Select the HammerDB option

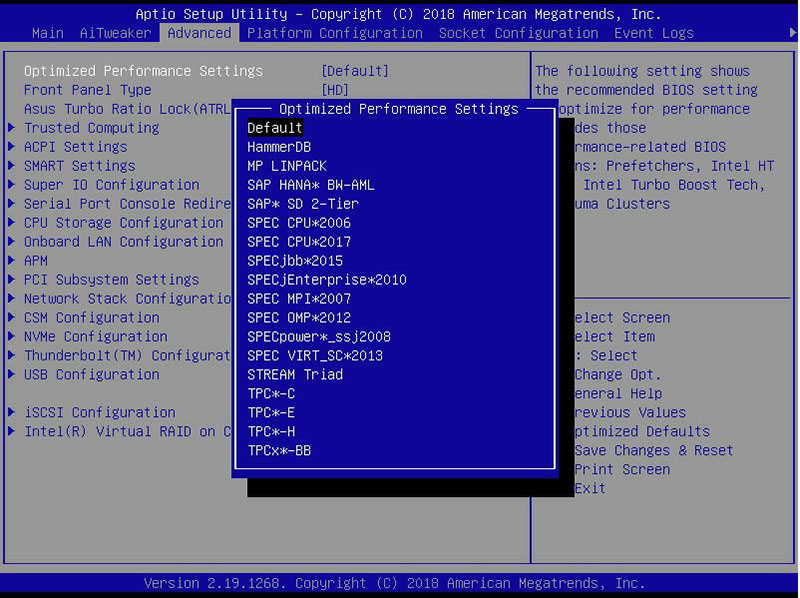tap(279, 147)
